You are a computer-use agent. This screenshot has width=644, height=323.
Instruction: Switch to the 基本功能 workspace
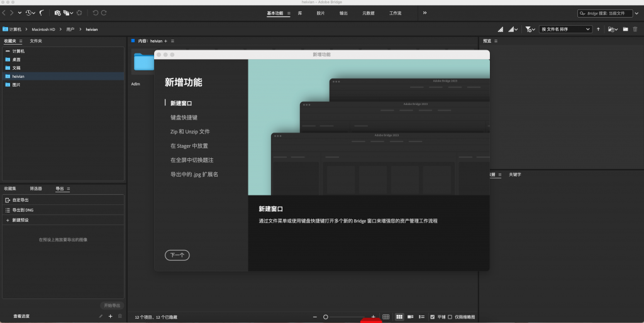pyautogui.click(x=275, y=13)
